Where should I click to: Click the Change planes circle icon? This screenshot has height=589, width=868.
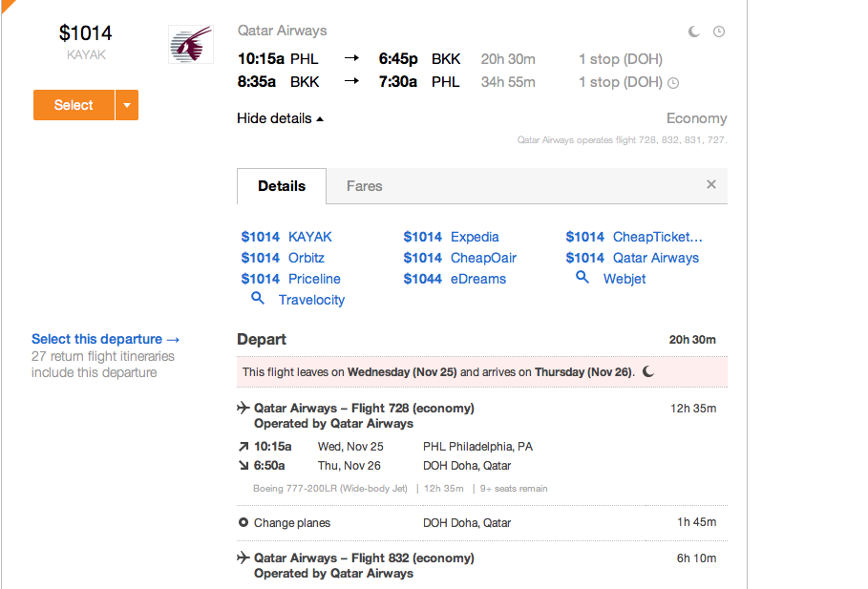tap(243, 523)
